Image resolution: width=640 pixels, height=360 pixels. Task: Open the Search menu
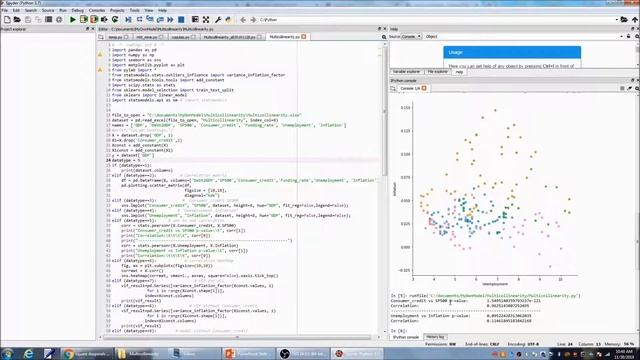click(31, 10)
